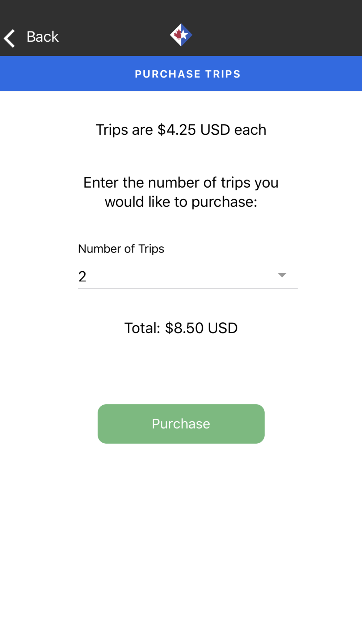Screen dimensions: 362x644
Task: Click the PURCHASE TRIPS header title
Action: (188, 74)
